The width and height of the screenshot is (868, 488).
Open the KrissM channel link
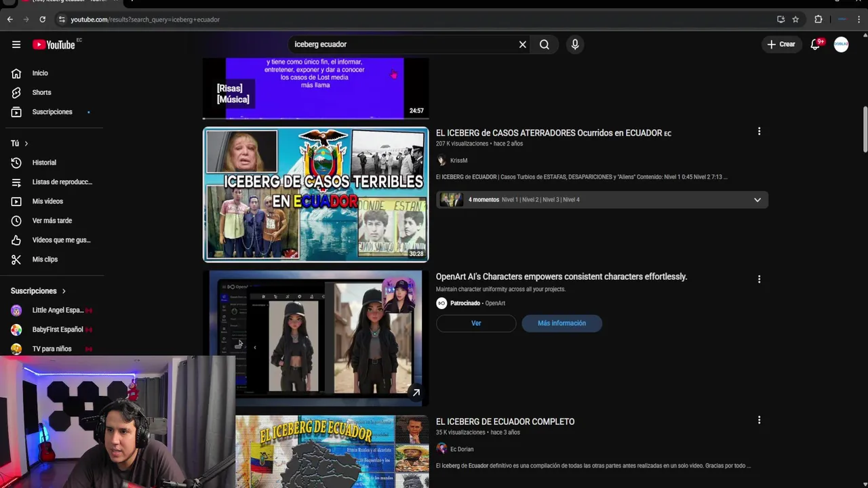(x=459, y=161)
